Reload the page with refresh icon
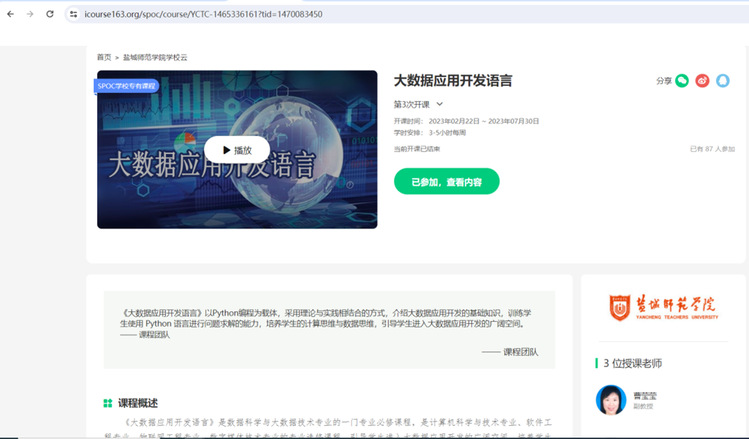 point(50,15)
